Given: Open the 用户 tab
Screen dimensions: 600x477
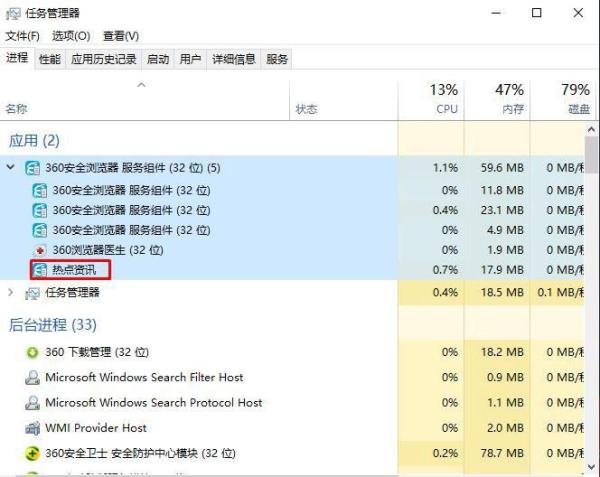Looking at the screenshot, I should coord(191,59).
